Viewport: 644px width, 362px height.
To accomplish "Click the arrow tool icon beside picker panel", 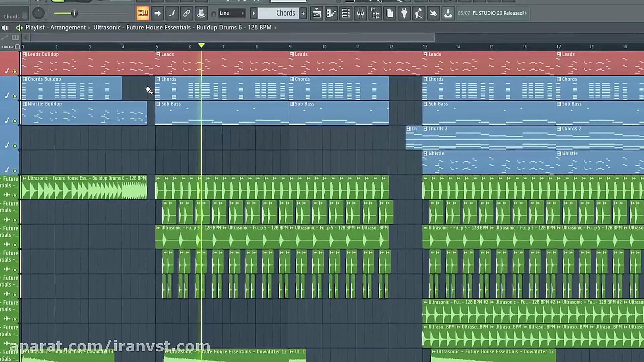I will (x=157, y=13).
